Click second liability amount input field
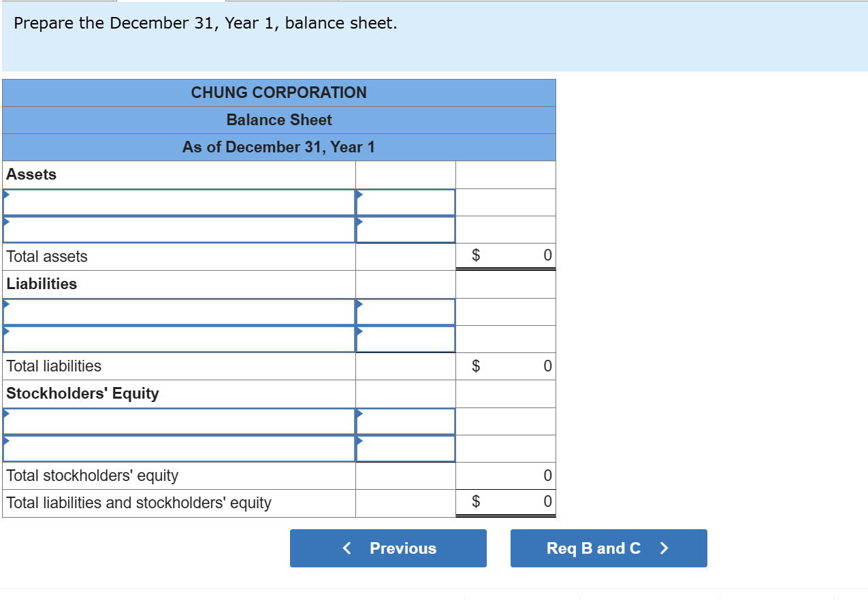This screenshot has height=600, width=868. click(406, 339)
